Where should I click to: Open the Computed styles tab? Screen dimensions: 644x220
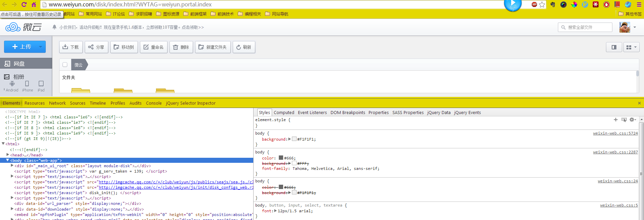284,113
